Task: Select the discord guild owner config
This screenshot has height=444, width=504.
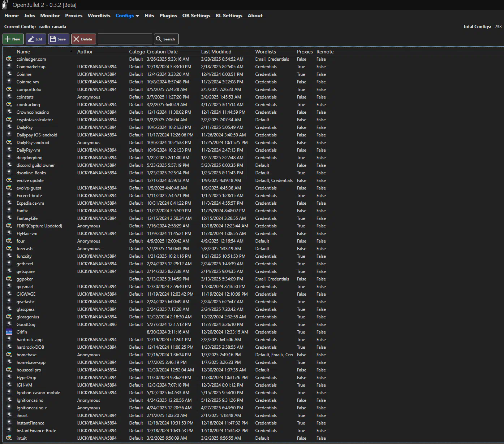Action: pos(36,165)
